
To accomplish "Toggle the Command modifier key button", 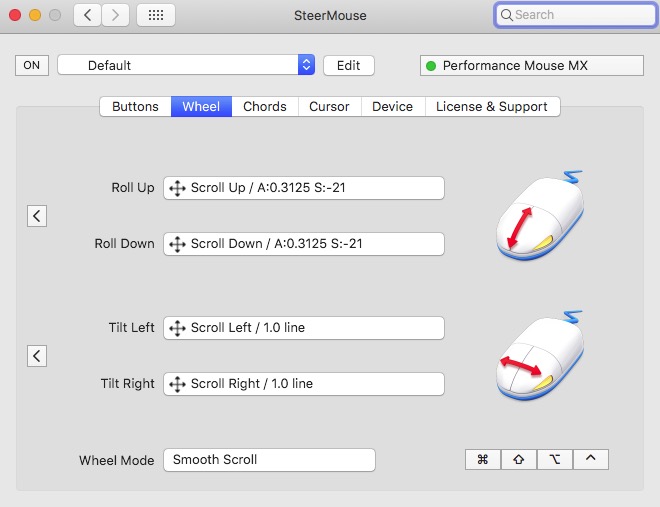I will coord(483,459).
